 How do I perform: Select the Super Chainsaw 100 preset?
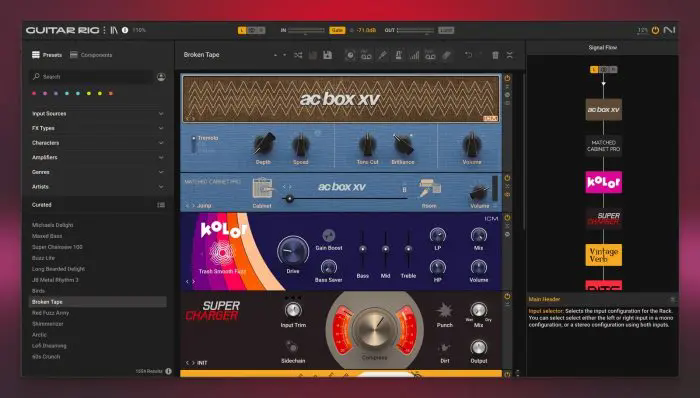pos(98,247)
